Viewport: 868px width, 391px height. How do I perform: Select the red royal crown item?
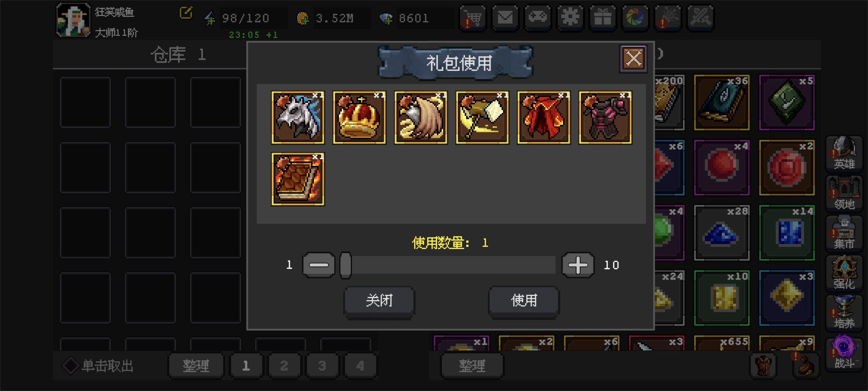[359, 118]
